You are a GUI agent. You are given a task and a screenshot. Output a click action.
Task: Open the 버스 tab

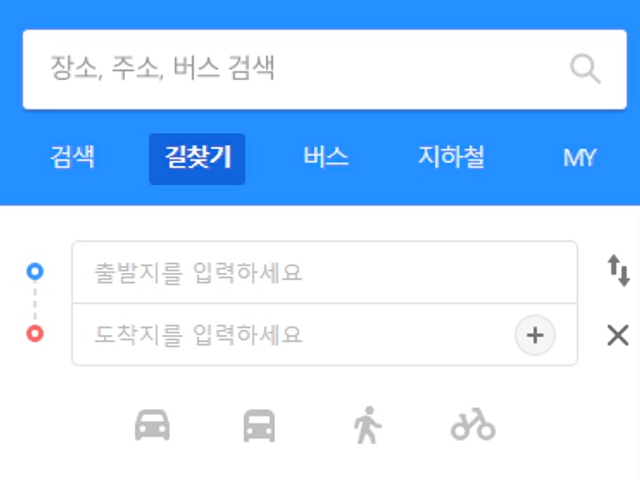(326, 157)
